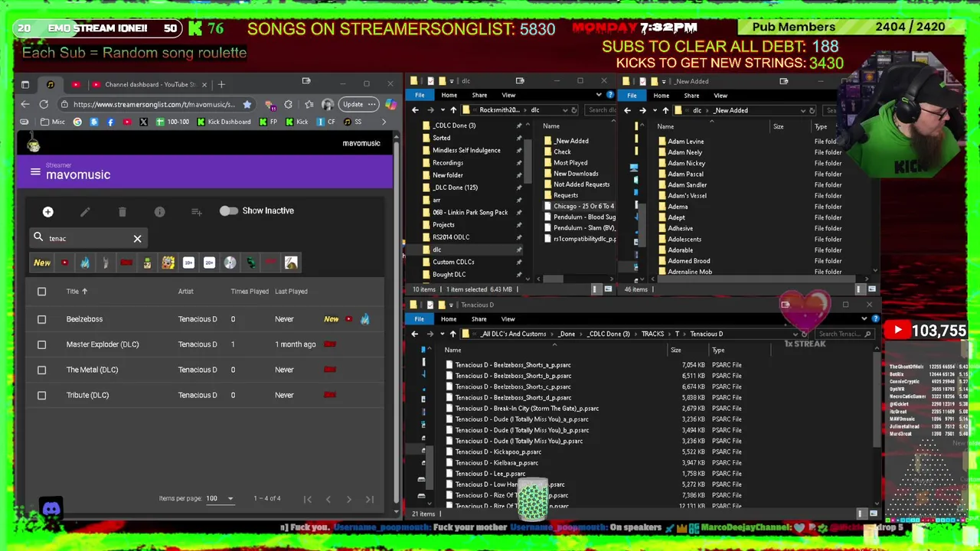Open the Items per page dropdown
The height and width of the screenshot is (551, 980).
[x=220, y=499]
